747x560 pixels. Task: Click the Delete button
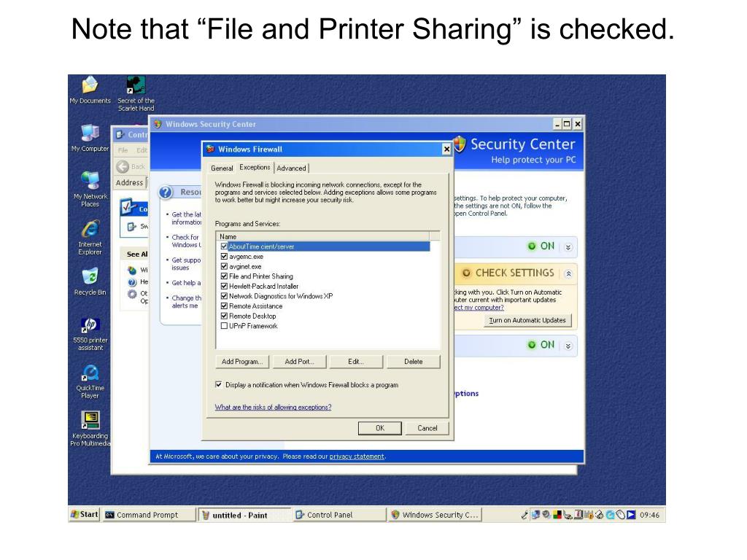point(414,362)
